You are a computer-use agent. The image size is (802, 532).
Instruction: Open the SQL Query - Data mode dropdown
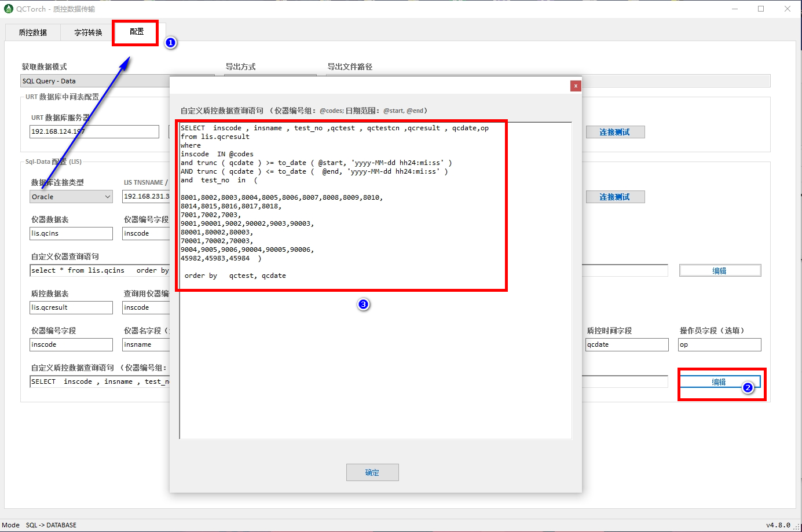point(93,81)
